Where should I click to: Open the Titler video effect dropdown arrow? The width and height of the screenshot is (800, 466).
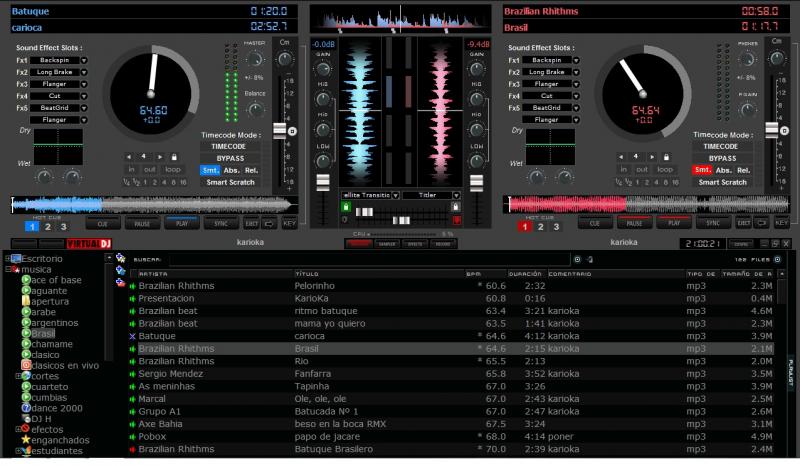pos(456,195)
